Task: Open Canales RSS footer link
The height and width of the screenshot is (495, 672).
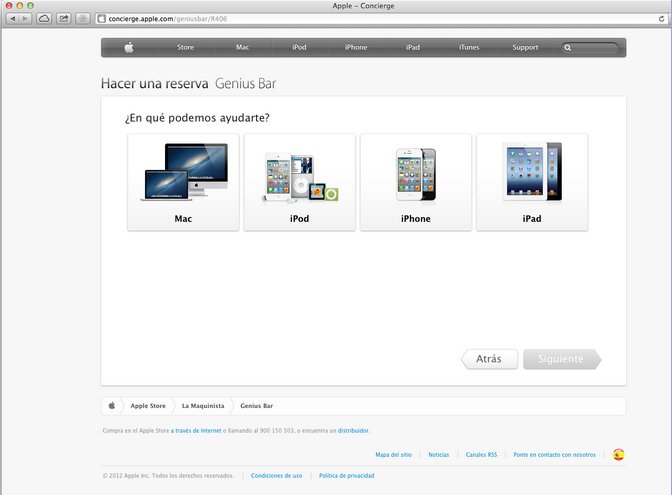Action: tap(481, 455)
